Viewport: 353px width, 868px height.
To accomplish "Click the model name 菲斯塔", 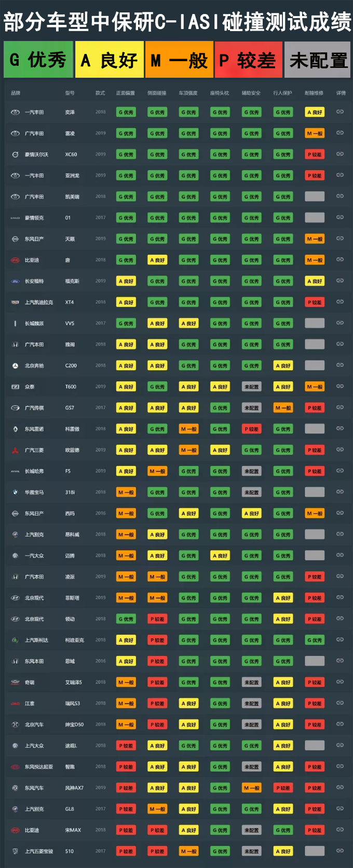I will [x=72, y=598].
